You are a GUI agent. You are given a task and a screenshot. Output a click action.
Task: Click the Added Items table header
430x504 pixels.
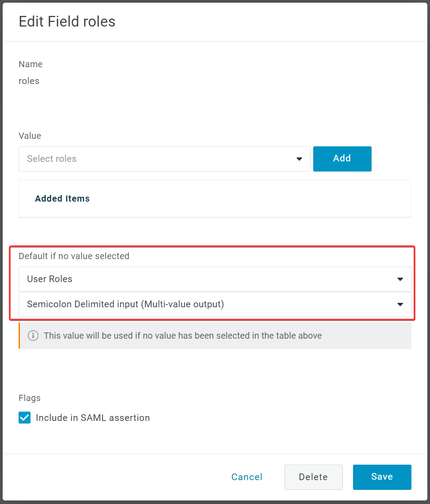pos(62,199)
